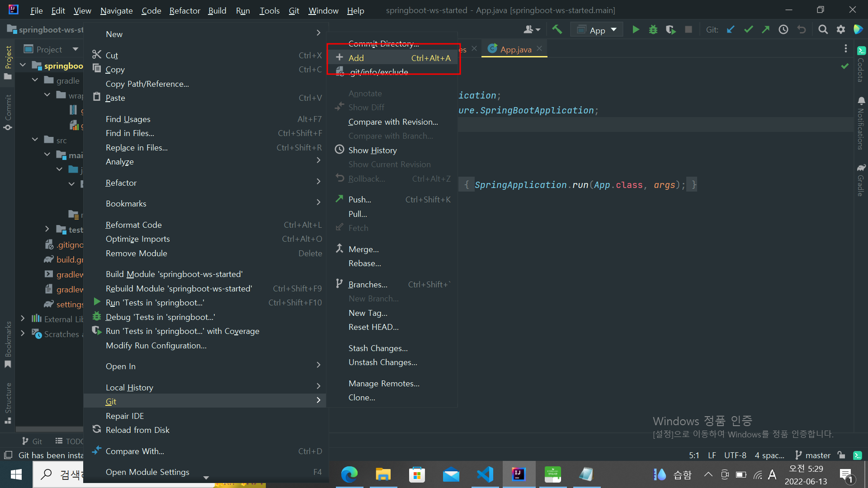Open the Refactor menu in menu bar
Image resolution: width=868 pixels, height=488 pixels.
click(184, 10)
